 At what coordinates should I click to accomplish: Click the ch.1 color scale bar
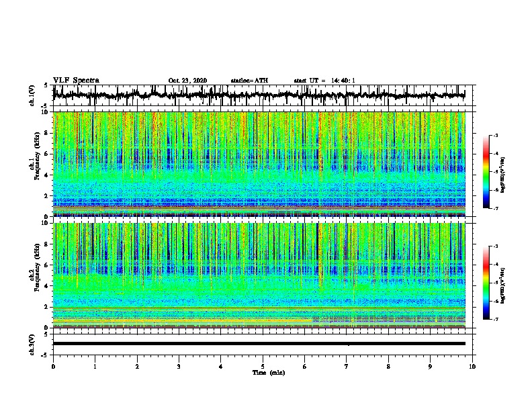coord(486,172)
